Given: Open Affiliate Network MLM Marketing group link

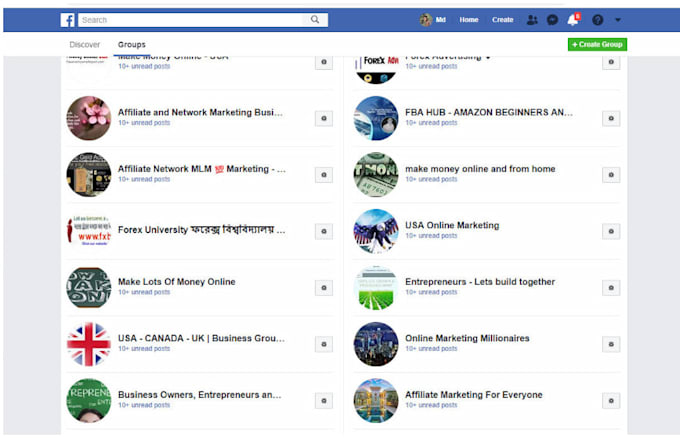Looking at the screenshot, I should pos(202,169).
